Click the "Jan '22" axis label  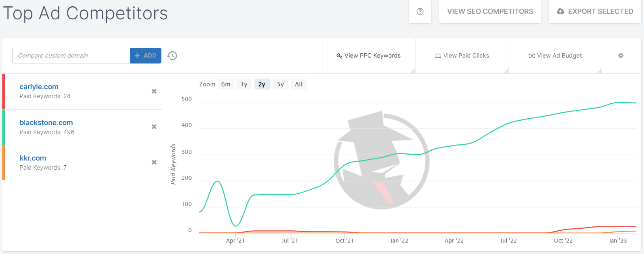pyautogui.click(x=399, y=241)
